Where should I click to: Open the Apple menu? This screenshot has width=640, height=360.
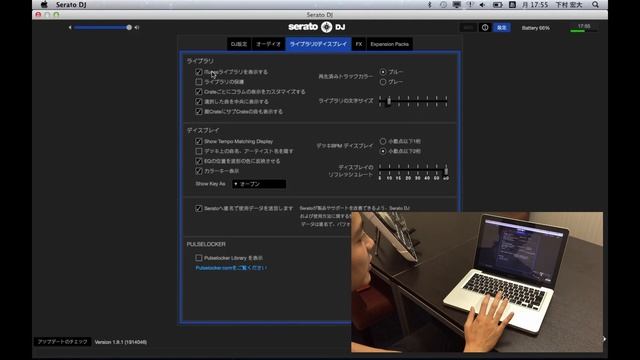click(x=44, y=4)
